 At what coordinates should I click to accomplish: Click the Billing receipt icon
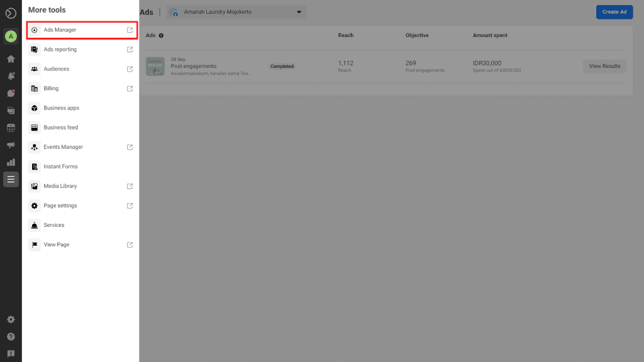click(35, 88)
